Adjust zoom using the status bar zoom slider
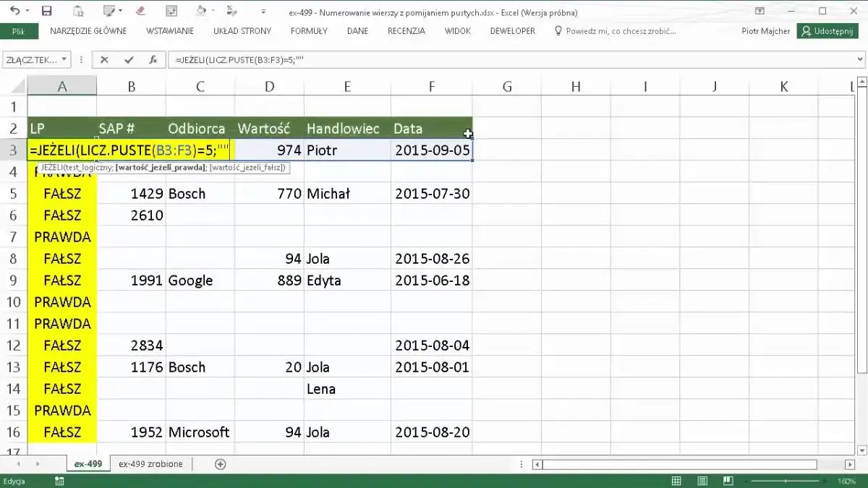 (785, 481)
